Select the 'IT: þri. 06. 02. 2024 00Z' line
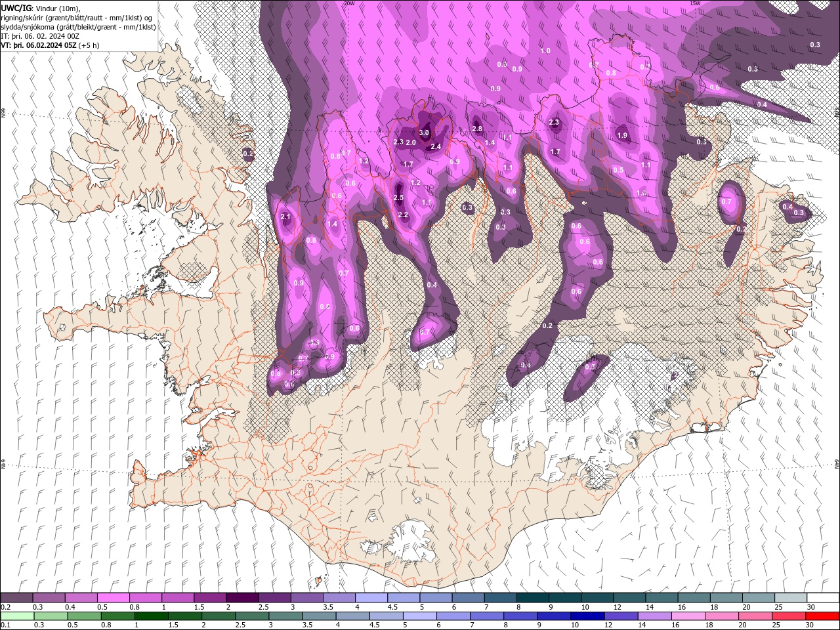 click(x=41, y=35)
